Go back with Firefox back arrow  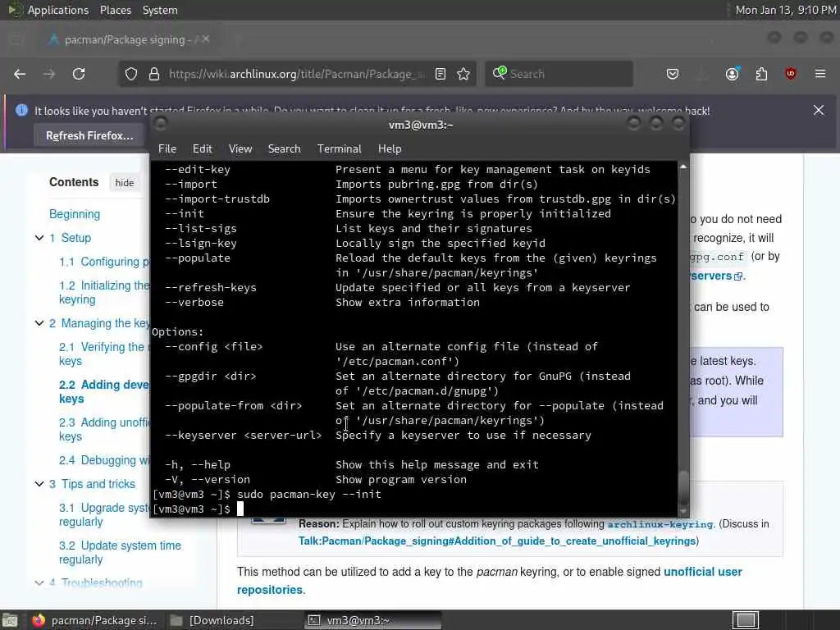[x=20, y=74]
